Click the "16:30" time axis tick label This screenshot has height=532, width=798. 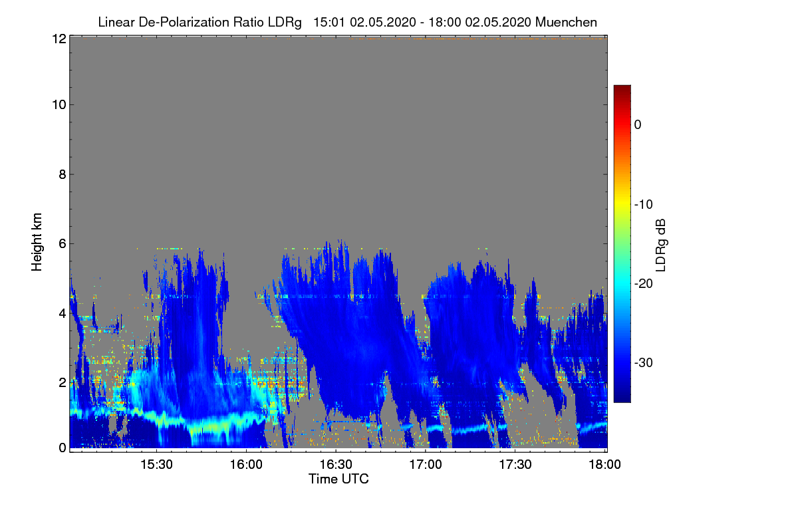[336, 465]
